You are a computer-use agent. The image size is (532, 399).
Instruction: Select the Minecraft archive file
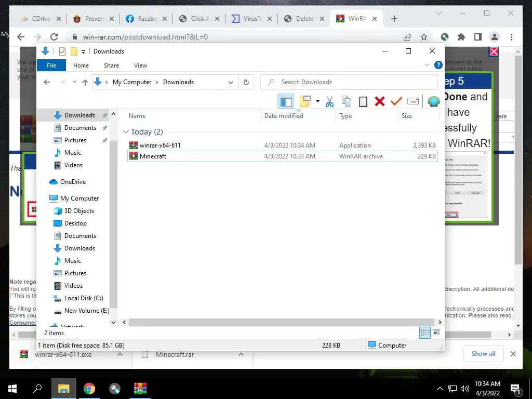[x=282, y=156]
